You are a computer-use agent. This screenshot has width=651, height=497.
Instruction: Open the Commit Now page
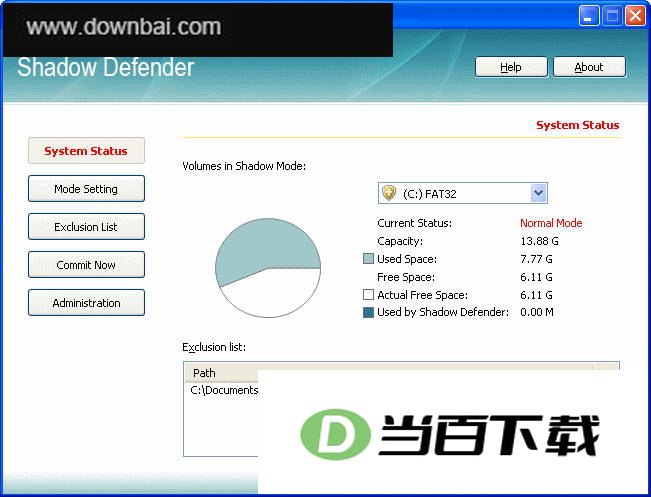coord(86,265)
